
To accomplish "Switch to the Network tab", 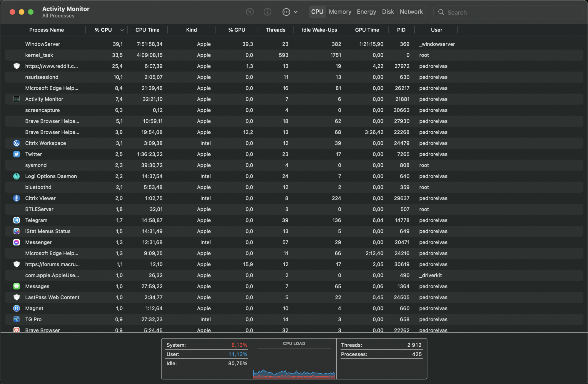I will coord(411,12).
